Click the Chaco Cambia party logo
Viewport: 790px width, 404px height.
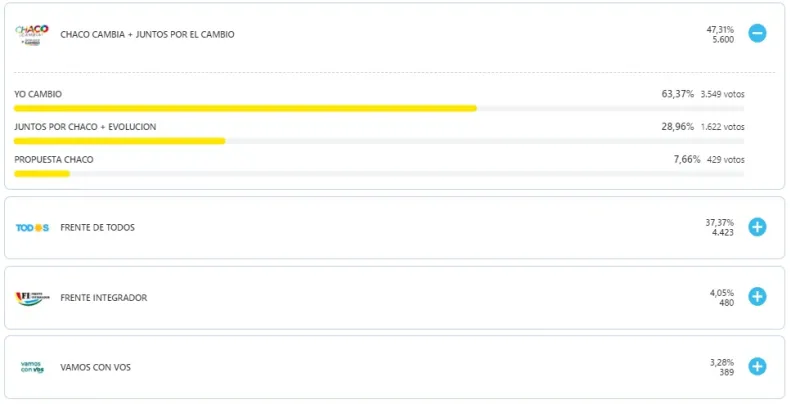(x=32, y=34)
